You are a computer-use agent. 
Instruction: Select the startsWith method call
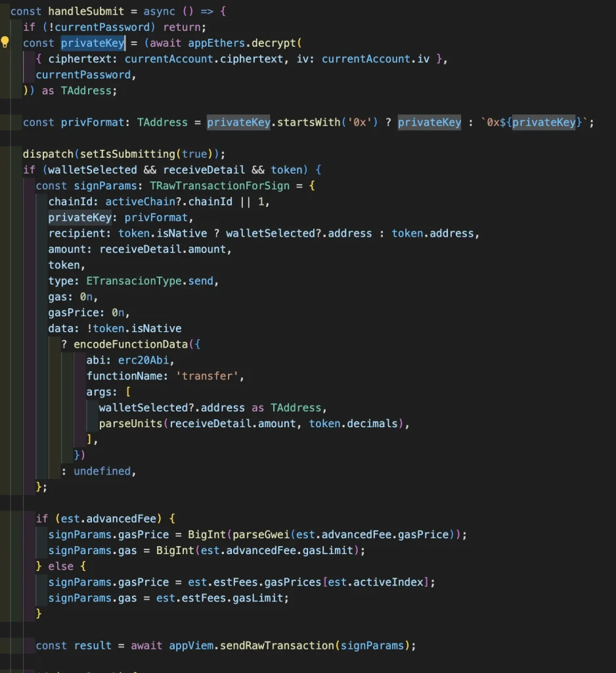[305, 122]
